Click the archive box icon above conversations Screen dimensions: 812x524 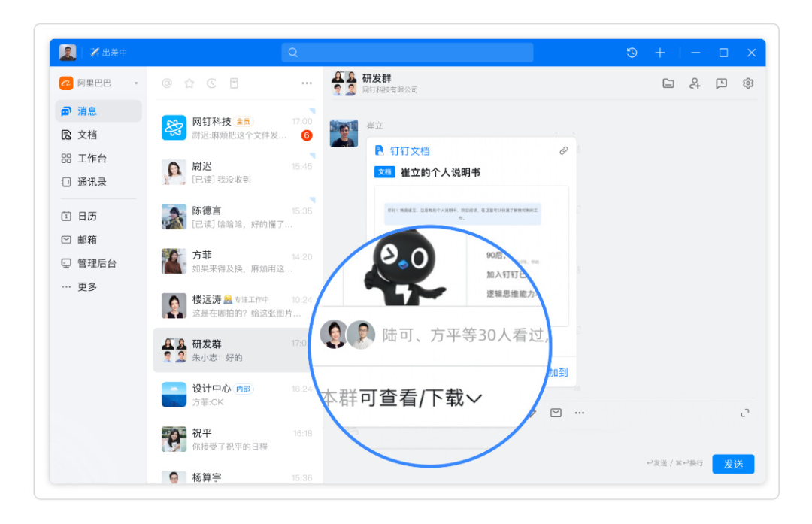tap(234, 83)
